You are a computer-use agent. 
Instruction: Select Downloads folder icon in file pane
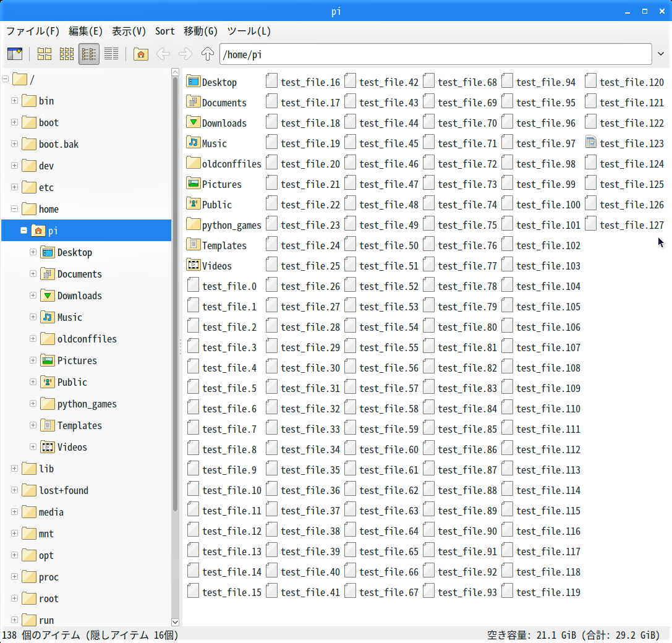[194, 122]
